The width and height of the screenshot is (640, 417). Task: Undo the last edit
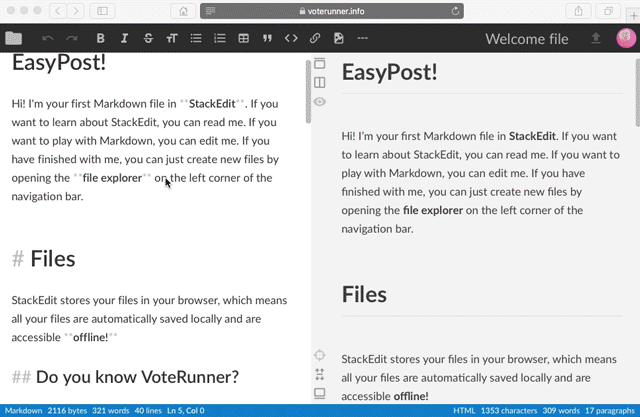[48, 38]
